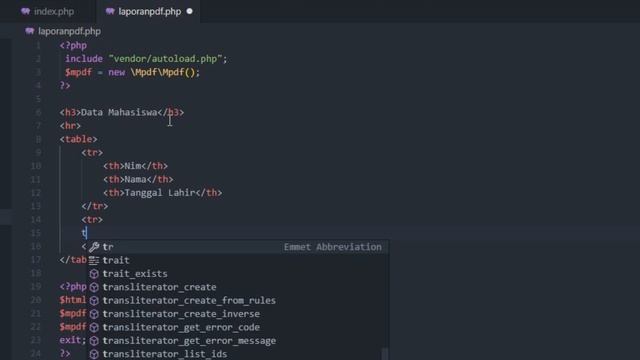640x360 pixels.
Task: Click the <th>Nim</th> line
Action: click(136, 166)
